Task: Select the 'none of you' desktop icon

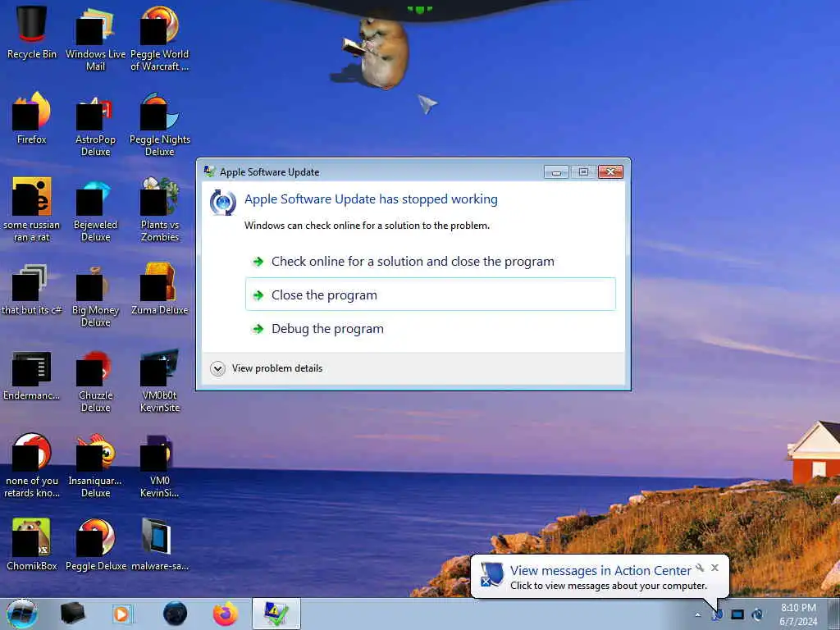Action: coord(32,465)
